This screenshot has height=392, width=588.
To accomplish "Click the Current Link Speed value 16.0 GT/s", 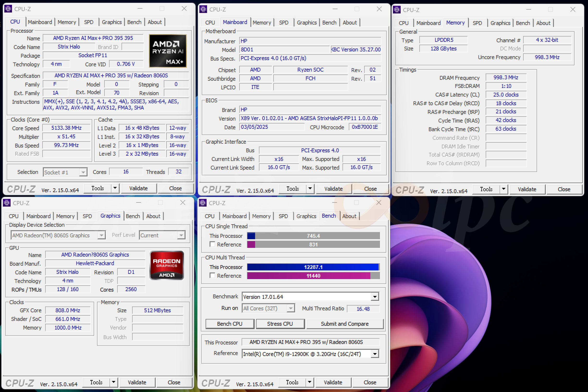I will point(279,167).
